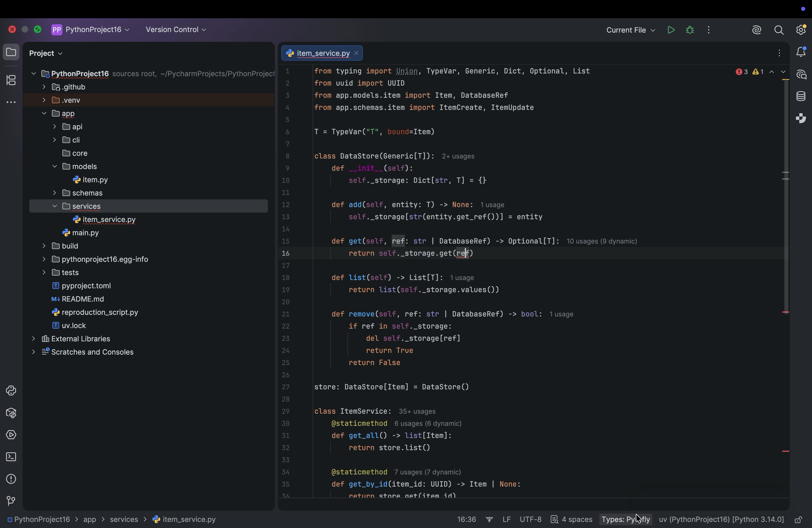Click the line:column 16:36 indicator
The width and height of the screenshot is (812, 528).
tap(466, 519)
